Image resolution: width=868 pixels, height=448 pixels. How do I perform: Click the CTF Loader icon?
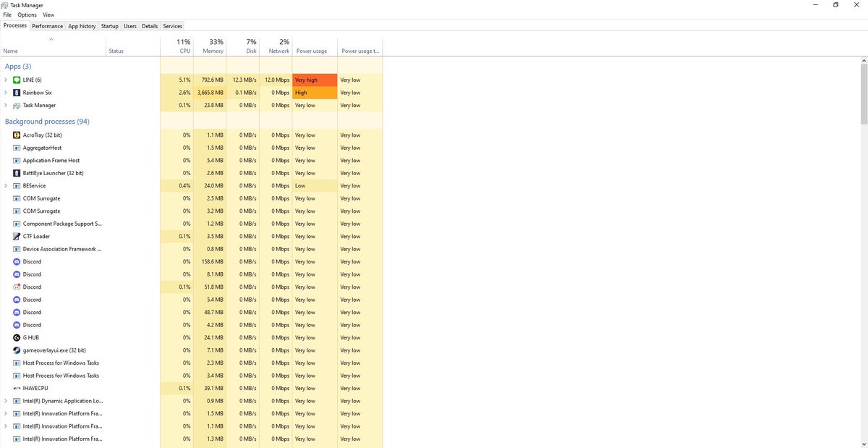pyautogui.click(x=17, y=237)
